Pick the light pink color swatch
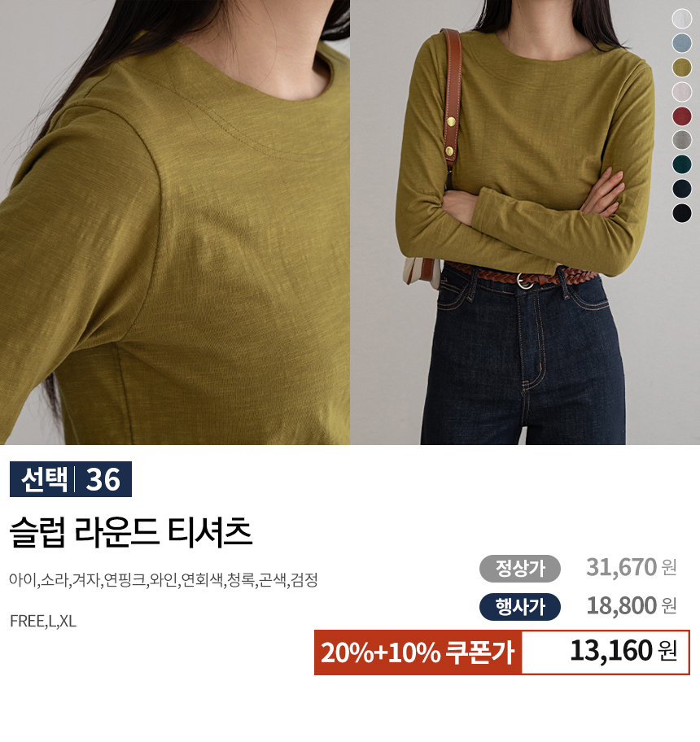This screenshot has height=742, width=700. (x=682, y=92)
